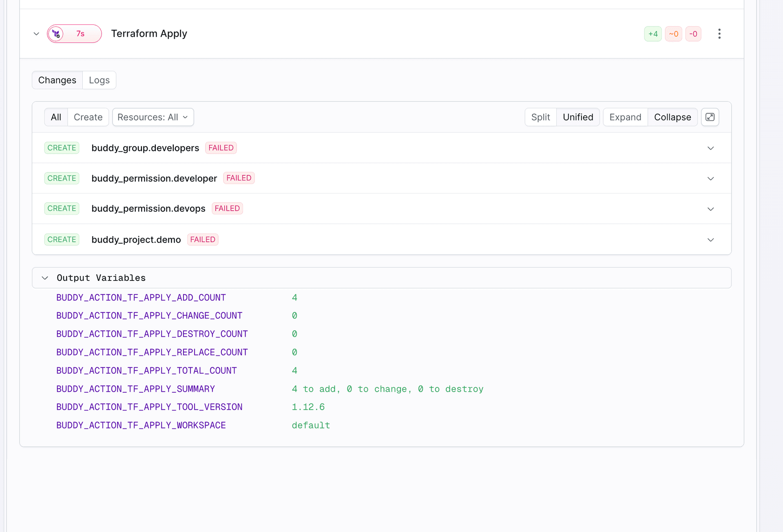Switch diff view to Split
Screen dimensions: 783x532
[x=540, y=117]
